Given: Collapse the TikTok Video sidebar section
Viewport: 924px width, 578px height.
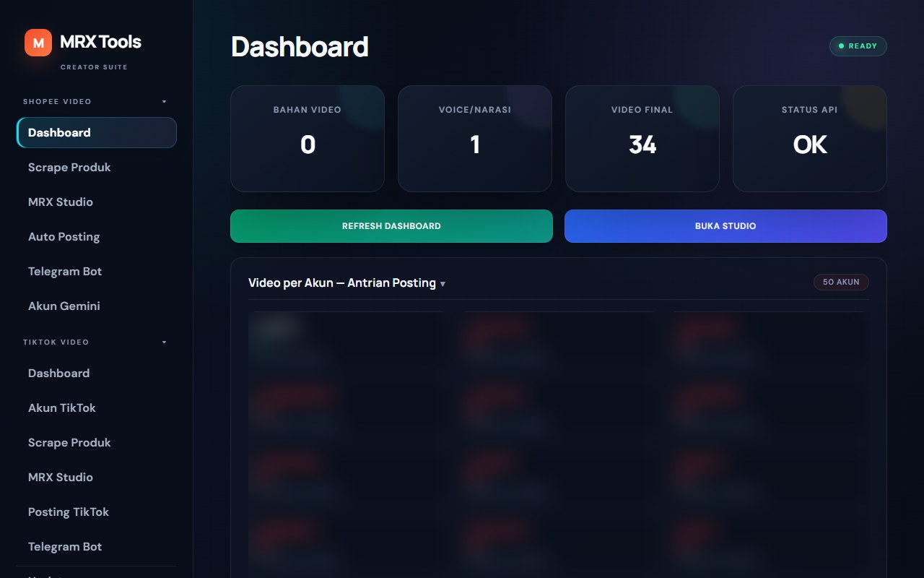Looking at the screenshot, I should tap(97, 342).
